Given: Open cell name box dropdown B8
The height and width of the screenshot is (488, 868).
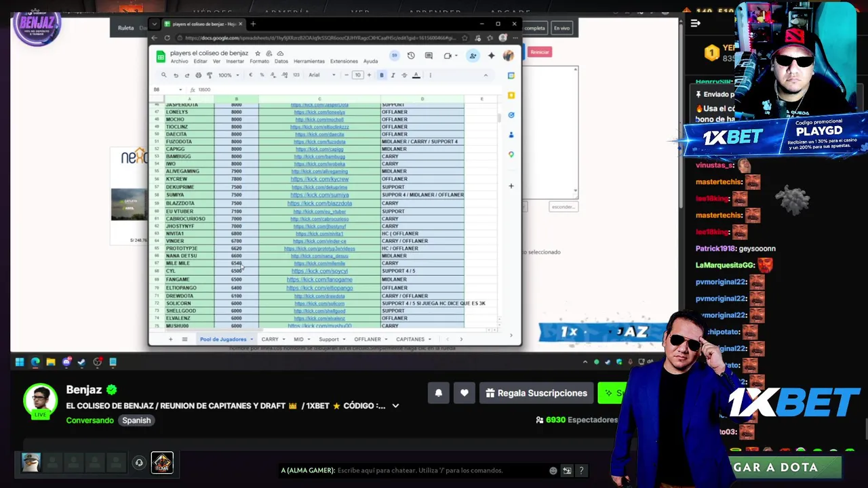Looking at the screenshot, I should [180, 89].
